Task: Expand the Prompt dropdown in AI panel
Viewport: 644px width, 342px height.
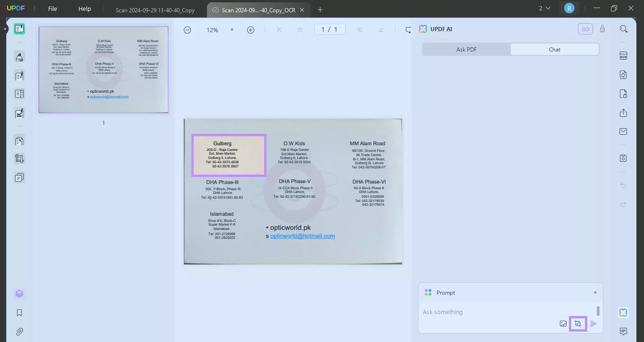Action: click(x=595, y=292)
